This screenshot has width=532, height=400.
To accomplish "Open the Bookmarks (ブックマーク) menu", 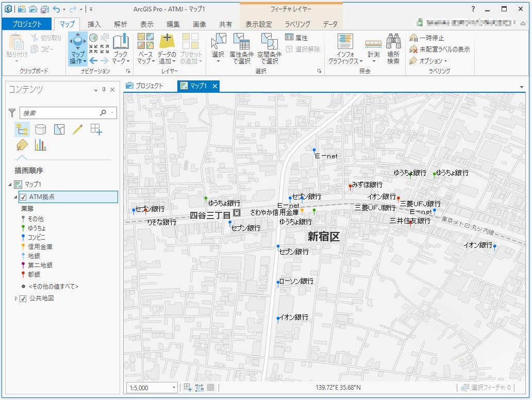I will [121, 48].
